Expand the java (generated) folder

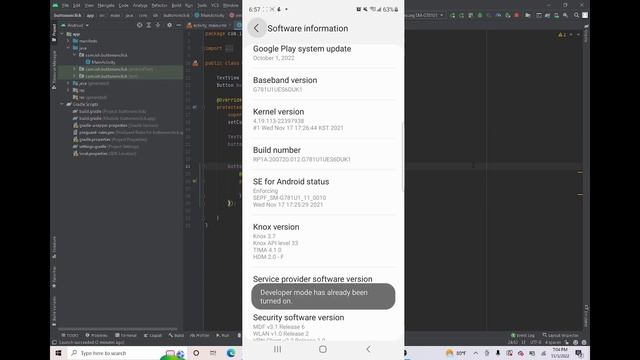point(69,83)
